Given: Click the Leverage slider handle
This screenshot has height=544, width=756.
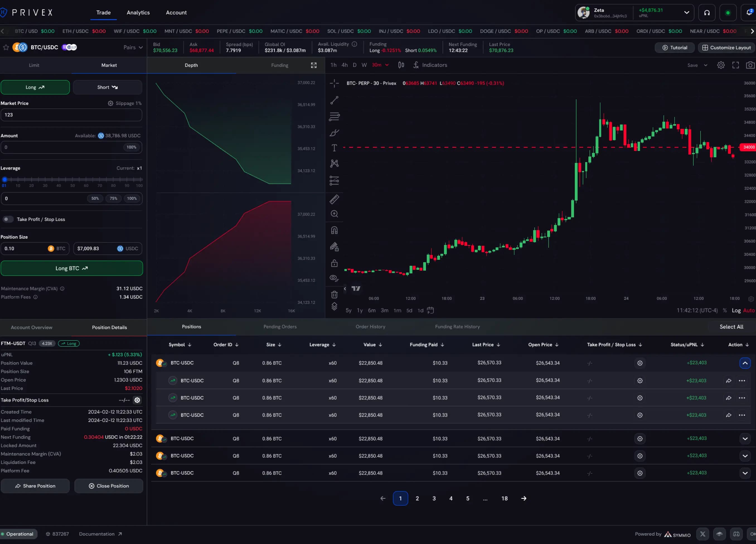Looking at the screenshot, I should tap(4, 179).
